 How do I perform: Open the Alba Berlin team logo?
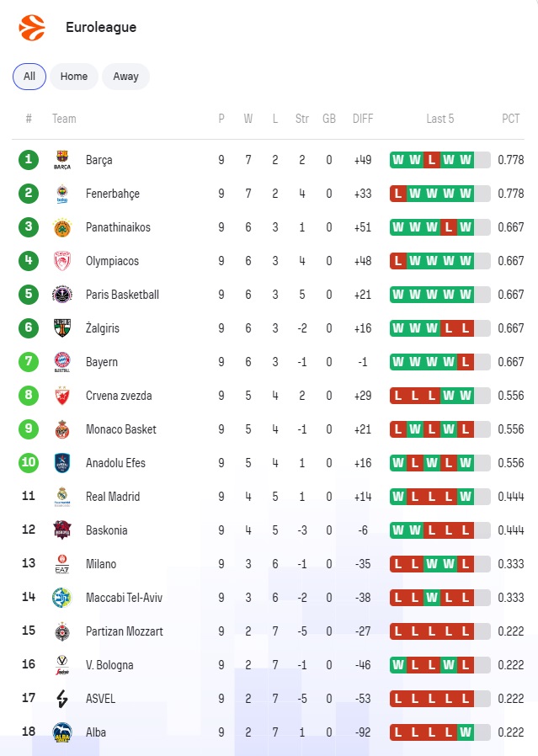[x=62, y=732]
